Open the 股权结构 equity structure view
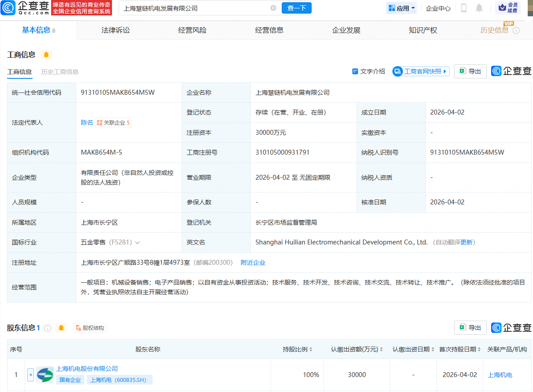Image resolution: width=533 pixels, height=392 pixels. (89, 328)
